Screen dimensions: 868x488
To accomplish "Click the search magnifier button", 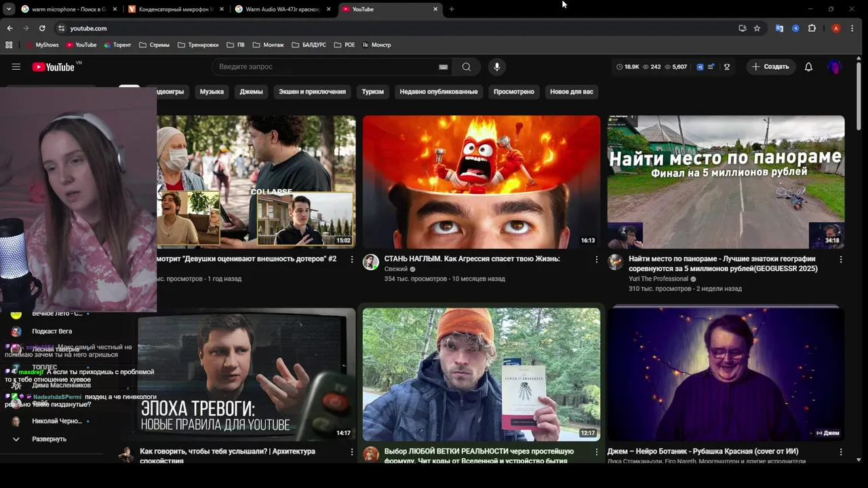I will (467, 66).
